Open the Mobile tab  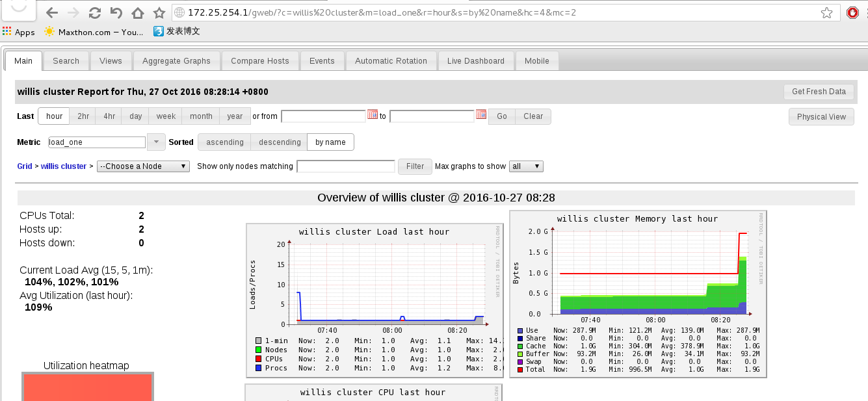pyautogui.click(x=537, y=61)
